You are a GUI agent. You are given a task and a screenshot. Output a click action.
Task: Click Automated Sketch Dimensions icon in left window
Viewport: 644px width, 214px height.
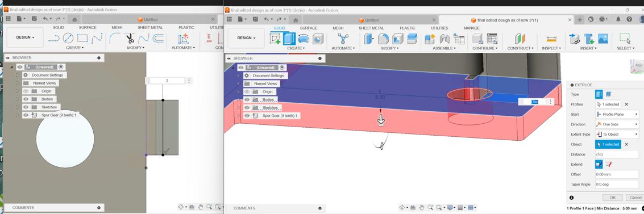pyautogui.click(x=183, y=39)
